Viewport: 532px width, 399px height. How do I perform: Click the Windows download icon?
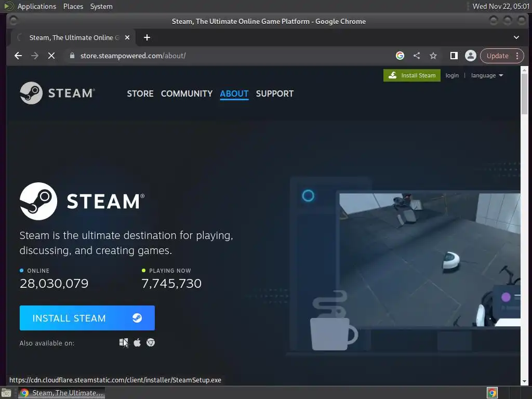click(124, 343)
